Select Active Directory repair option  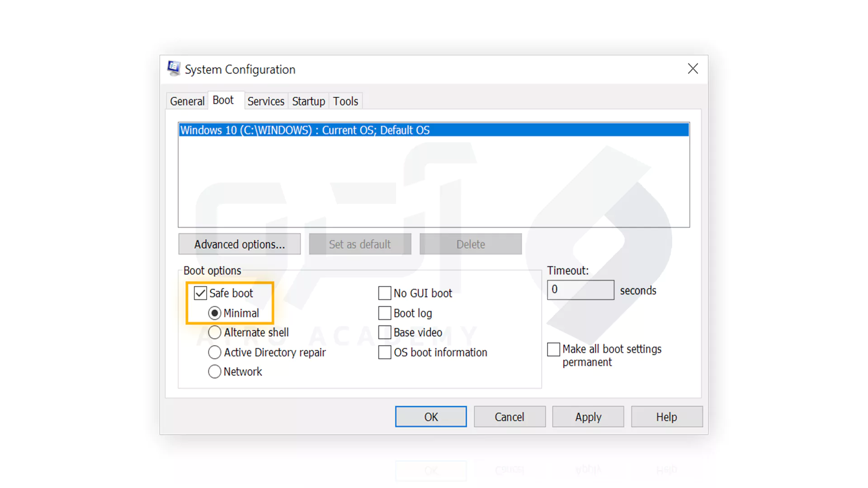(215, 352)
